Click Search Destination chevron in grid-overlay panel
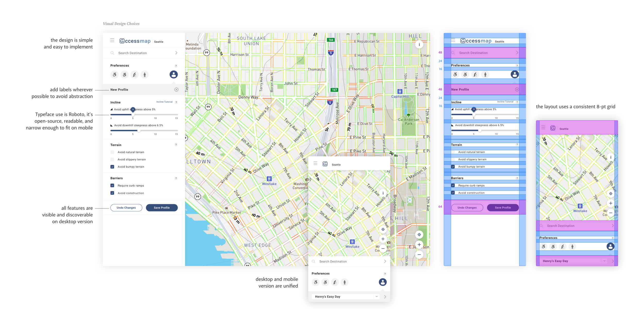 [x=517, y=53]
